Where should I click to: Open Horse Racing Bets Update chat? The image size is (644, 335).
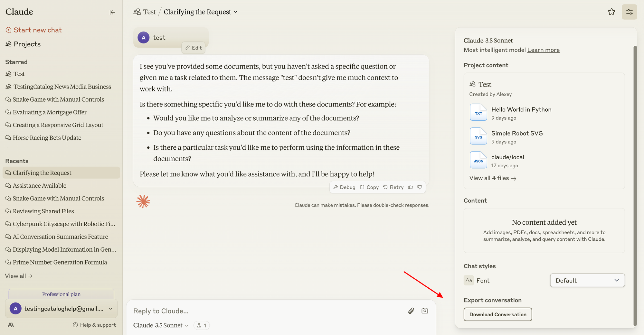(x=61, y=138)
